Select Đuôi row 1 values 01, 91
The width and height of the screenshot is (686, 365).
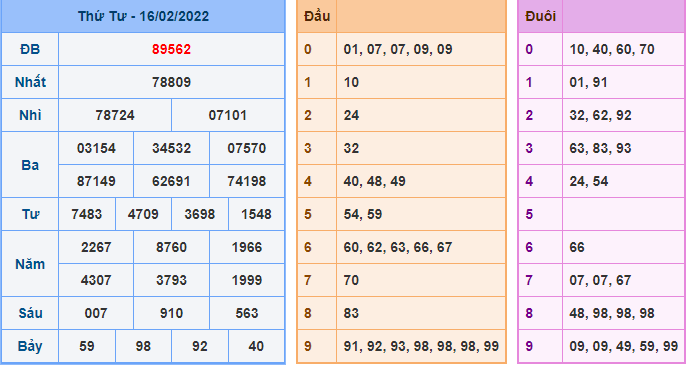click(x=588, y=82)
